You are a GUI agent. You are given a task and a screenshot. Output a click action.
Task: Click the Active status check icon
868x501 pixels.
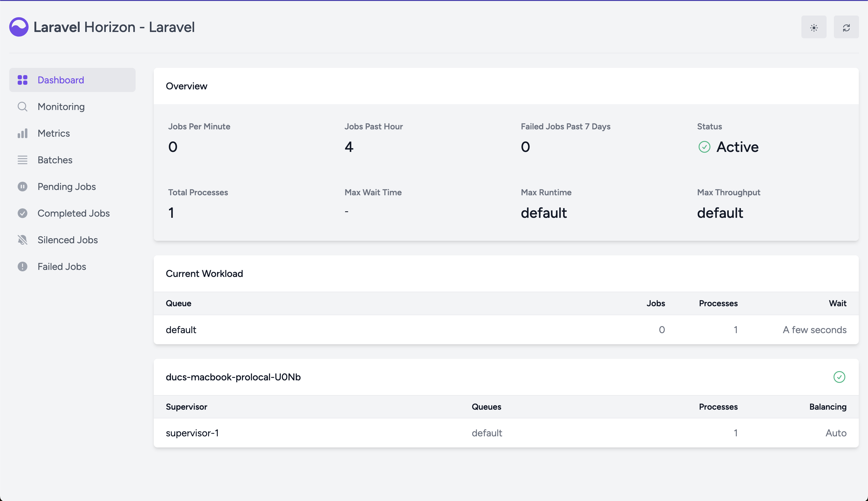704,147
